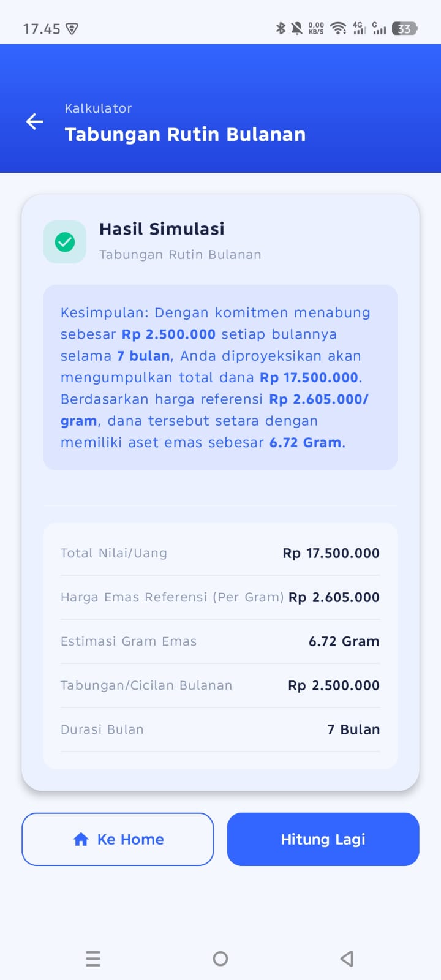Select the Harga Emas Referensi row
This screenshot has height=980, width=441.
click(x=220, y=597)
